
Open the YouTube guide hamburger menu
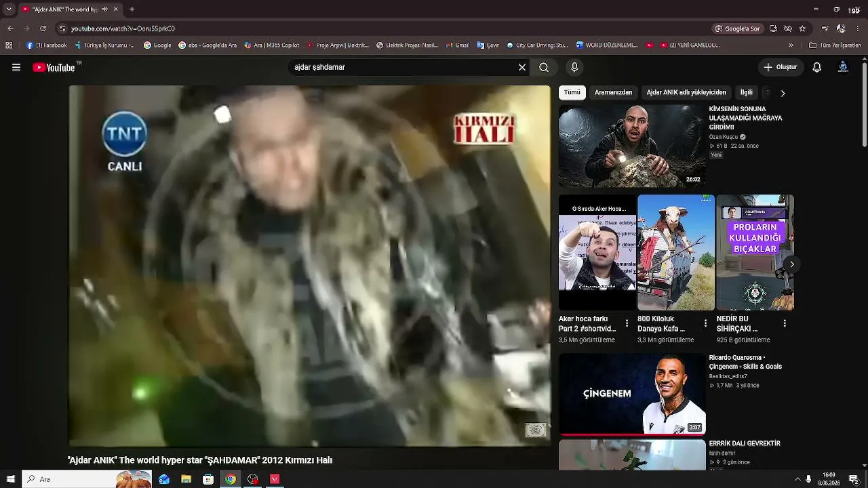pos(16,67)
